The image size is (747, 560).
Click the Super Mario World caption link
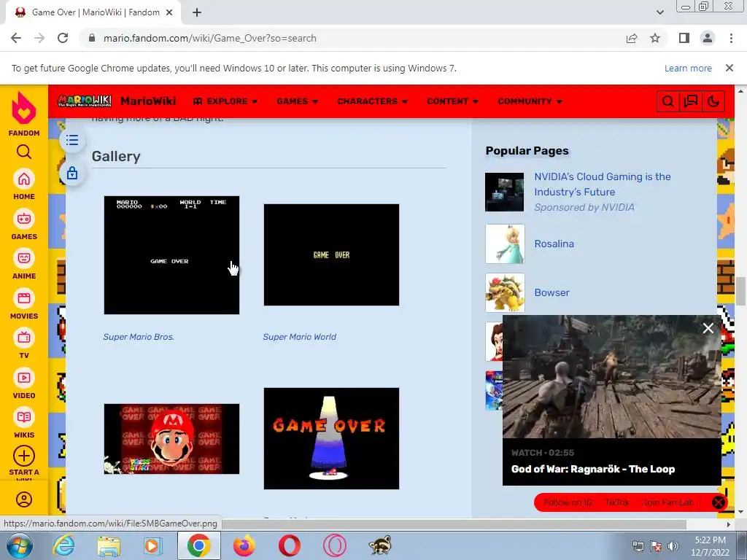tap(300, 337)
